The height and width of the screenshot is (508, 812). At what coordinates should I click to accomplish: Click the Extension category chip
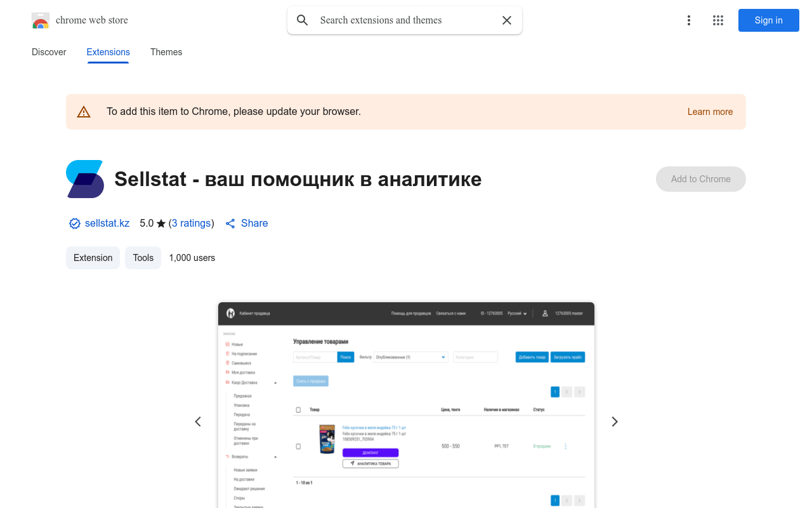click(93, 258)
